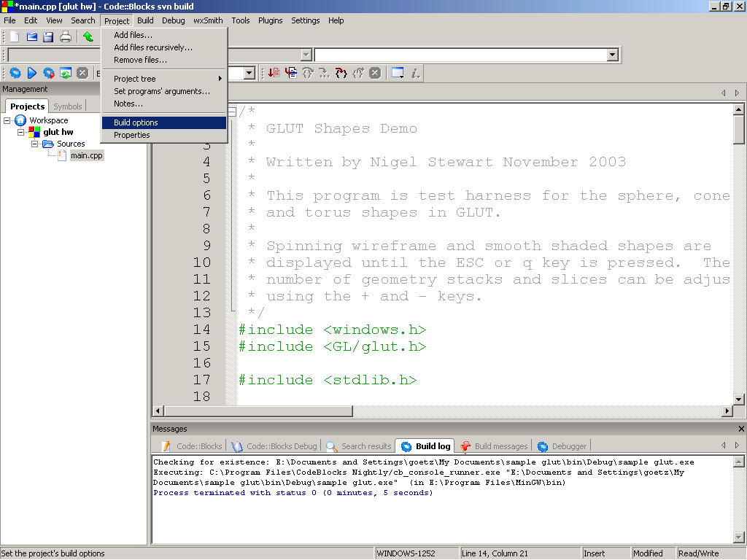Click the blue Run arrow icon
Viewport: 747px width, 560px height.
[x=31, y=73]
